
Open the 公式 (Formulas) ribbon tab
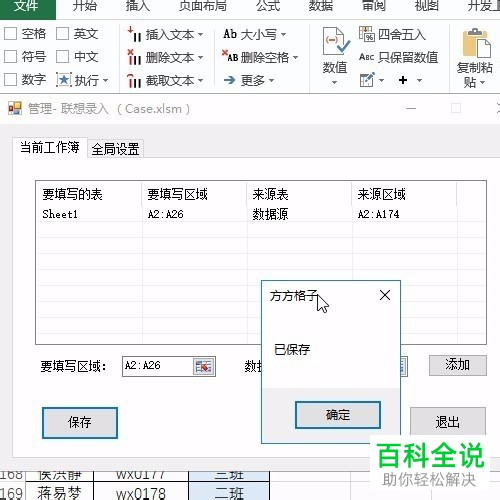268,6
